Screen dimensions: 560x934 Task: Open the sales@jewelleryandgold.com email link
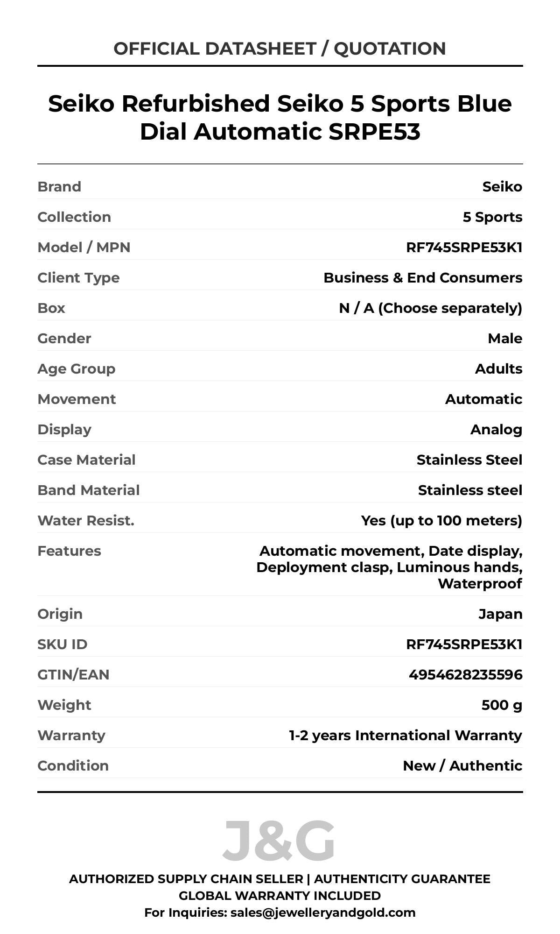(322, 912)
